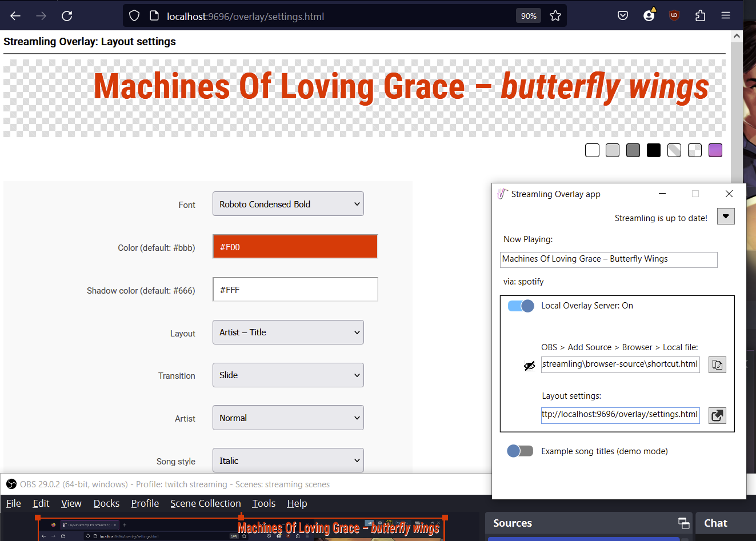Image resolution: width=756 pixels, height=541 pixels.
Task: Click the browser-source shortcut.html path field
Action: pos(621,364)
